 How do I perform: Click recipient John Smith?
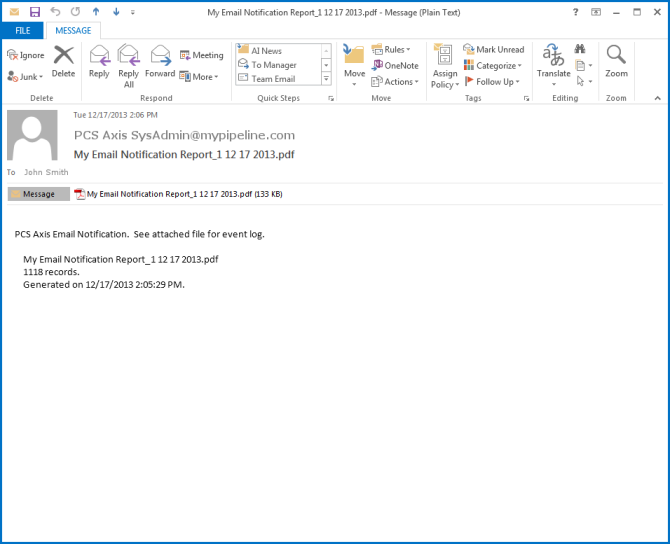pyautogui.click(x=46, y=172)
